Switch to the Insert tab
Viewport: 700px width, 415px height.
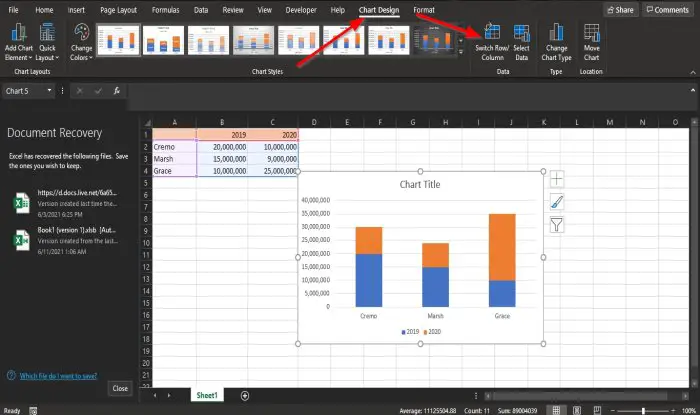(76, 10)
